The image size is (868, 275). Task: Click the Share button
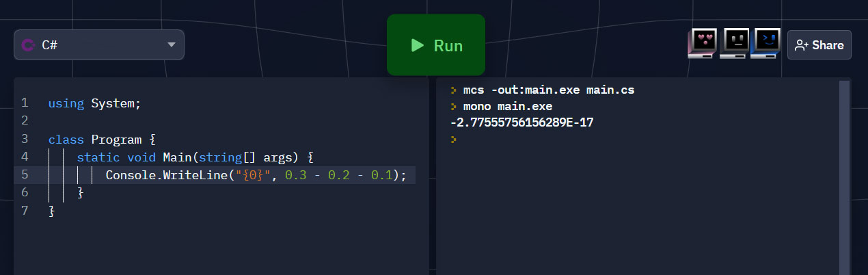tap(819, 45)
